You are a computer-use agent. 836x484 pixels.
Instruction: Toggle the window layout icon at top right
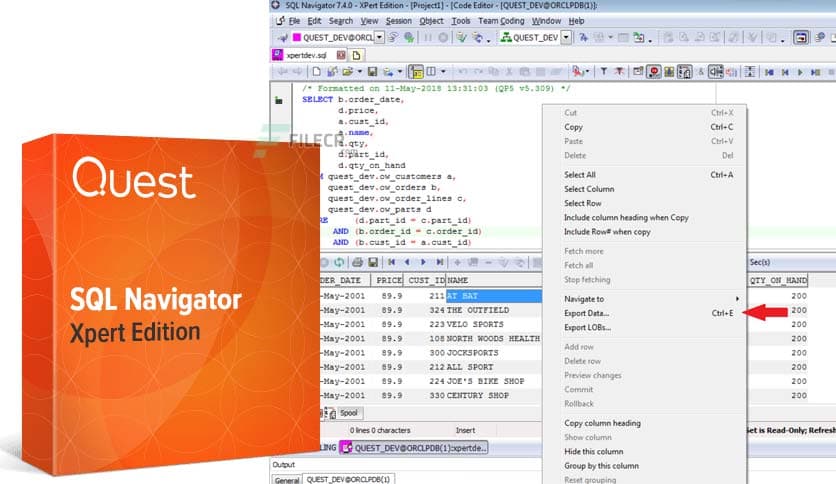pos(801,37)
